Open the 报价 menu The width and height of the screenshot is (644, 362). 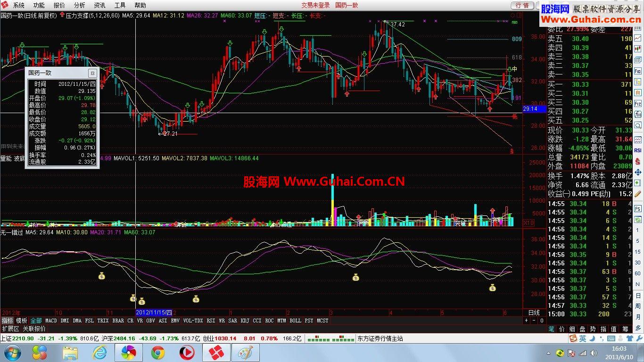point(59,5)
